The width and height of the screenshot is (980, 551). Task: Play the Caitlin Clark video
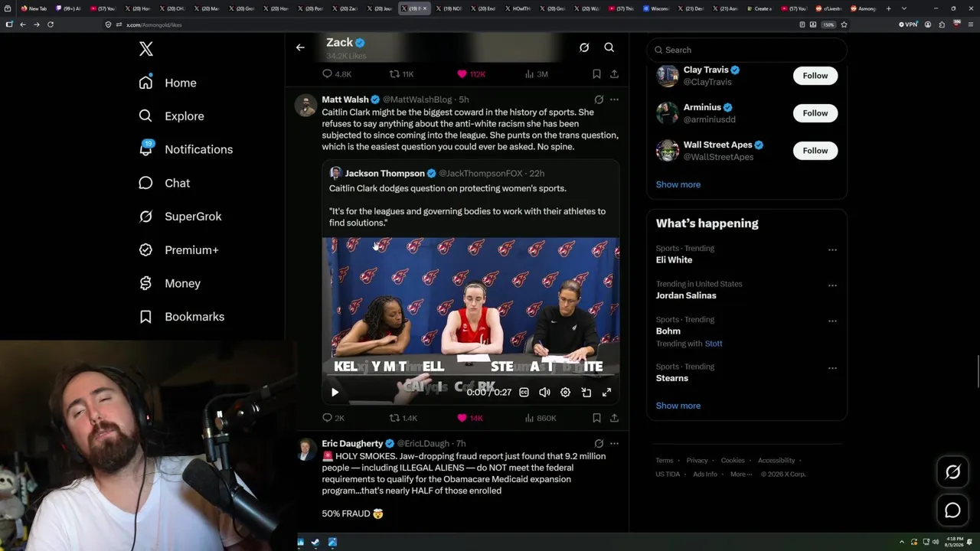[x=335, y=392]
